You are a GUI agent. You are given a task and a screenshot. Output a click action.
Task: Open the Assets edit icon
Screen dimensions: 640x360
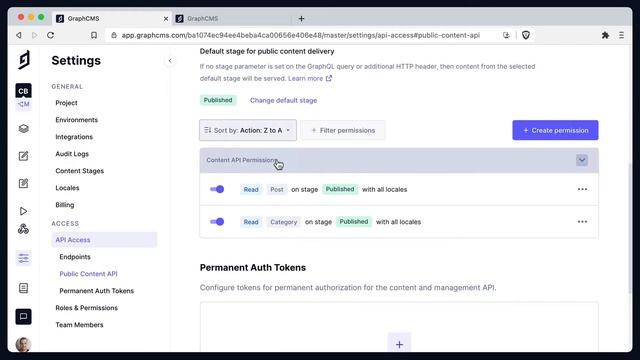23,183
